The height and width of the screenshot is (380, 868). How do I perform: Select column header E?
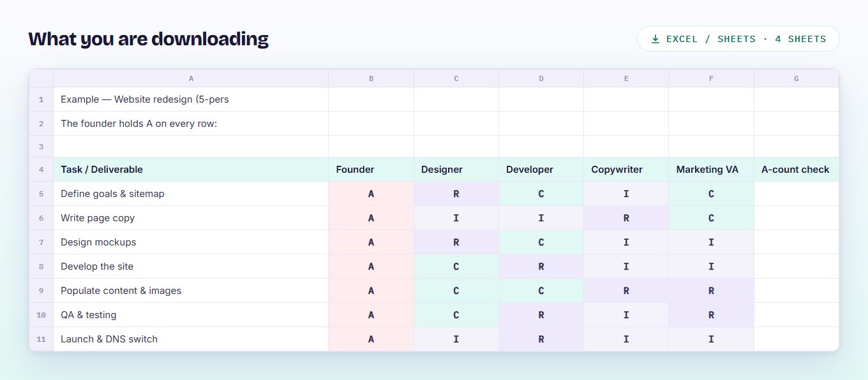(626, 78)
